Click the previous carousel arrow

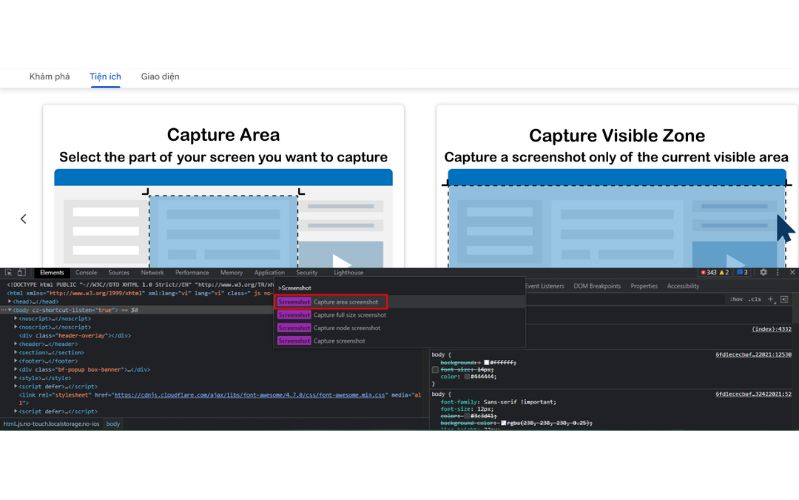(24, 218)
